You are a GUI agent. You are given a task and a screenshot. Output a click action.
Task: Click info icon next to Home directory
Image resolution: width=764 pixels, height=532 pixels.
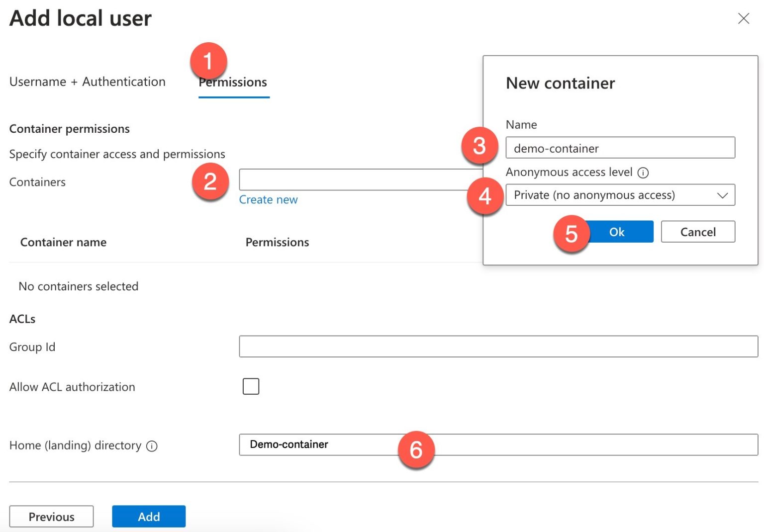click(x=152, y=446)
